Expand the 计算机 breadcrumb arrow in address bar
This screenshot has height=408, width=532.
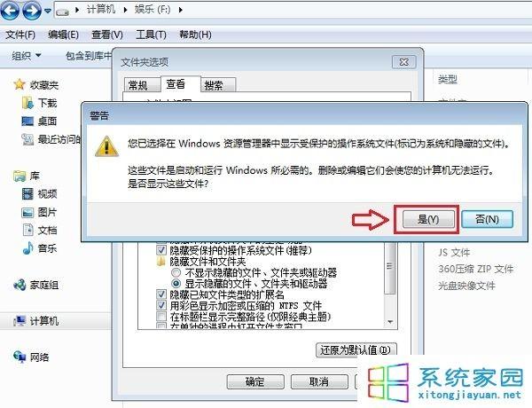(126, 10)
